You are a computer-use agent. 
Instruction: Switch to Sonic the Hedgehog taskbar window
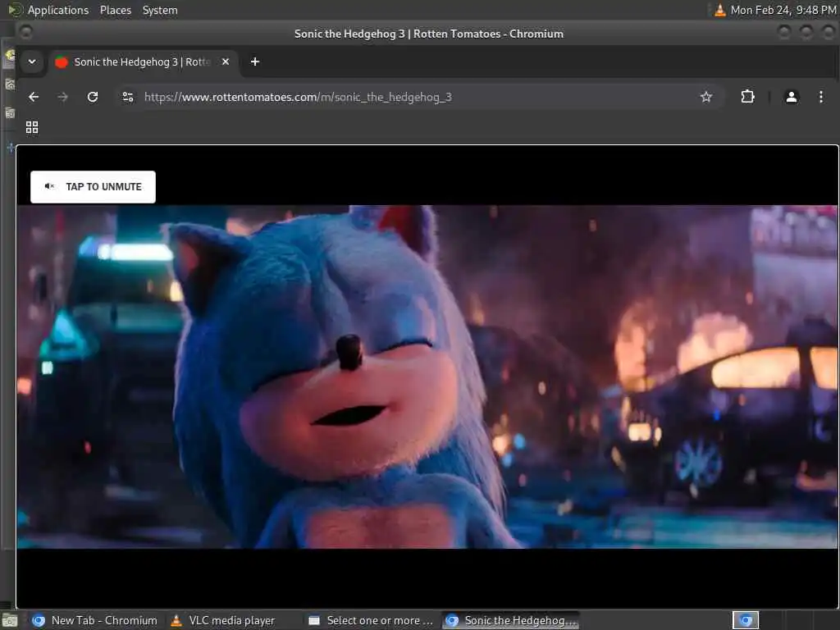point(510,620)
